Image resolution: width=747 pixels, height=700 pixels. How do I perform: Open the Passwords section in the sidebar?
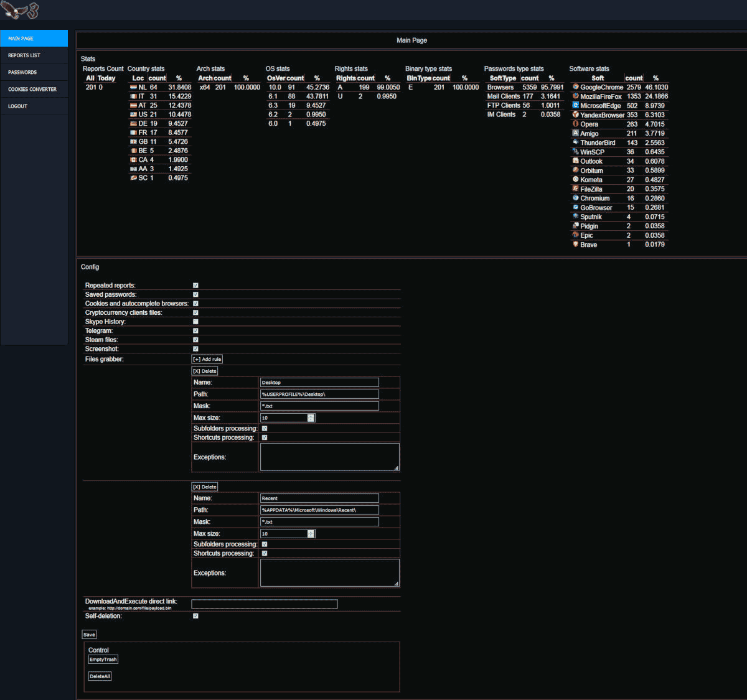pyautogui.click(x=22, y=72)
